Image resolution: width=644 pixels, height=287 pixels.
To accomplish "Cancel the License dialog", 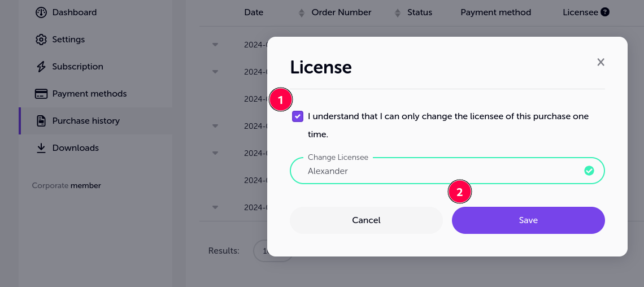I will point(367,220).
